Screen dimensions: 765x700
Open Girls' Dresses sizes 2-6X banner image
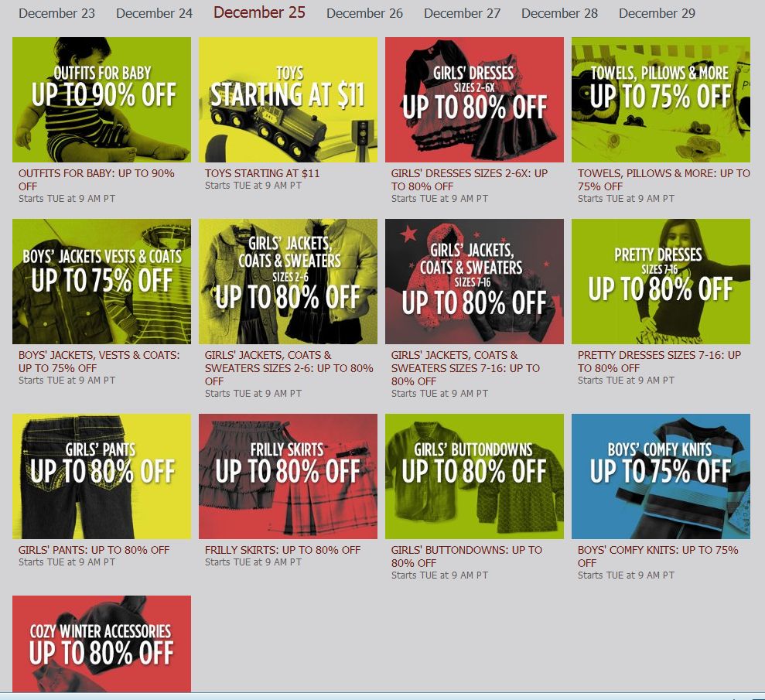474,100
